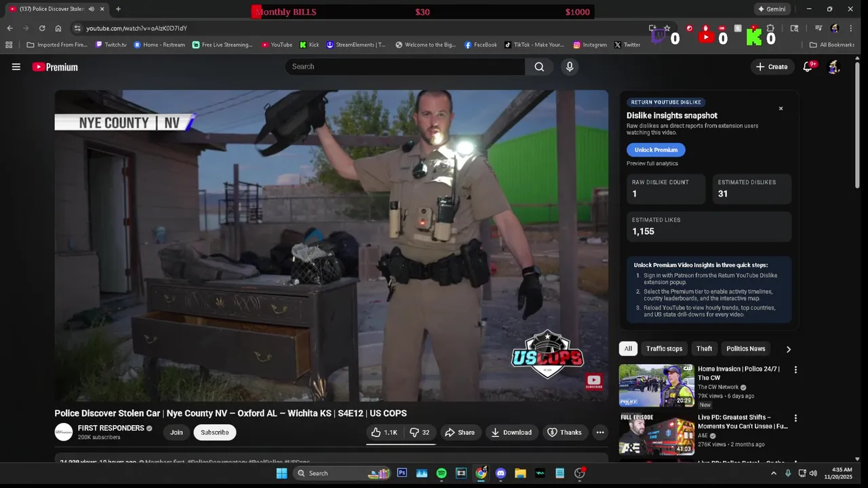
Task: Open Instagram bookmark
Action: pos(590,45)
